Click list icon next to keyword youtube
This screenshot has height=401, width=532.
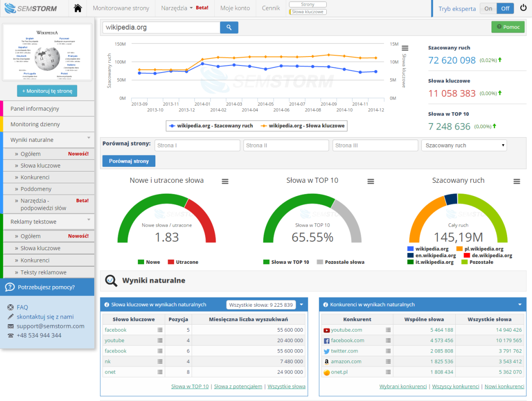[x=160, y=340]
